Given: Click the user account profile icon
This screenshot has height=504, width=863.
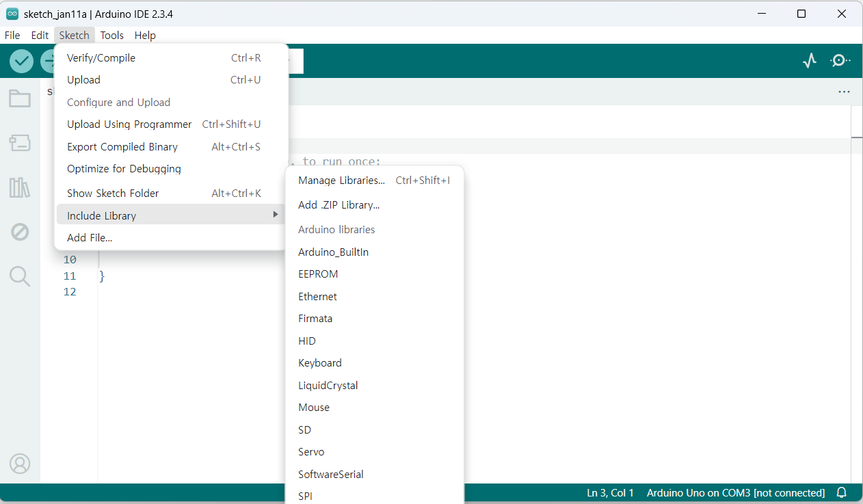Looking at the screenshot, I should (20, 464).
